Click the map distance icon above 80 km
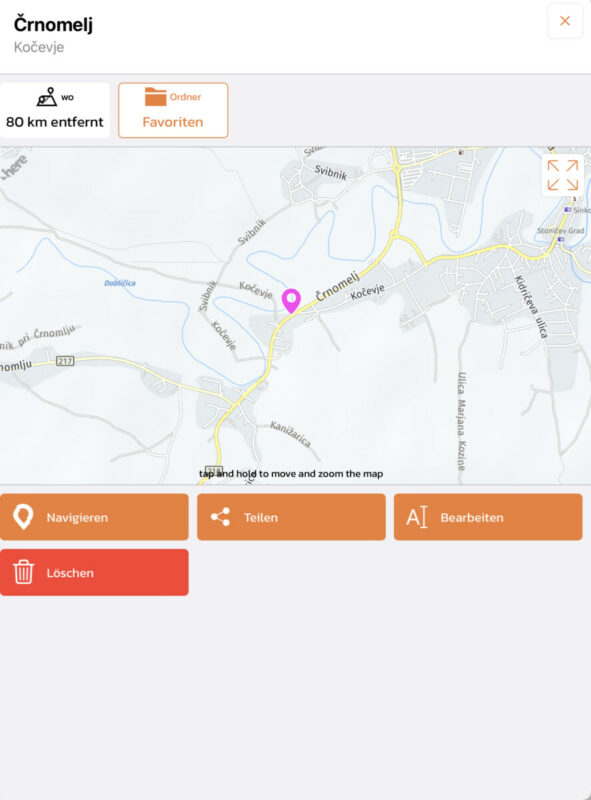This screenshot has height=800, width=591. click(47, 96)
